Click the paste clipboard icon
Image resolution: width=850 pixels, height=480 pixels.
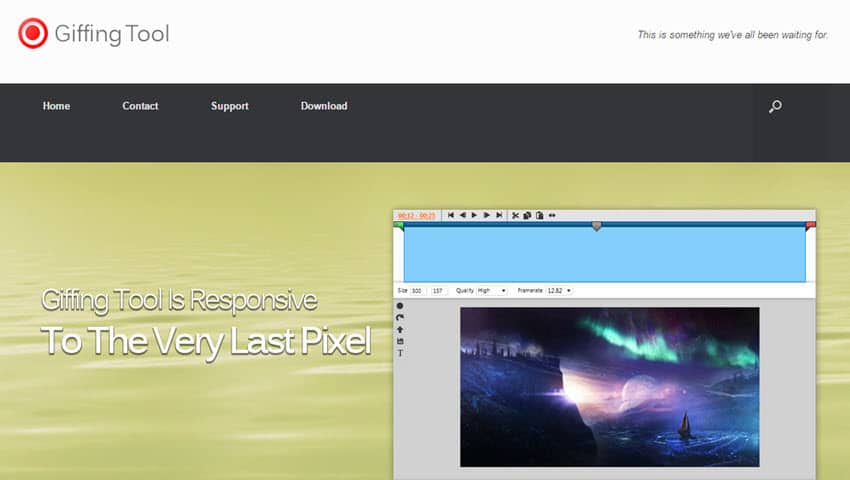[539, 215]
